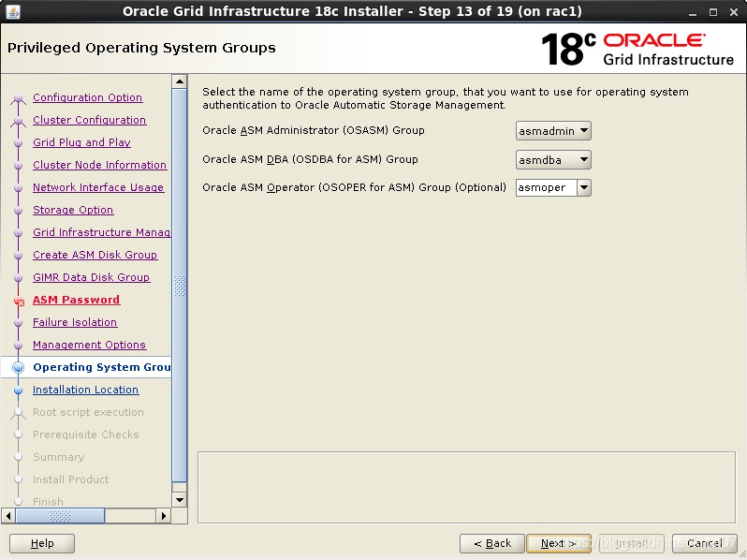Open the asmdba OSDBA group dropdown
747x560 pixels.
553,159
